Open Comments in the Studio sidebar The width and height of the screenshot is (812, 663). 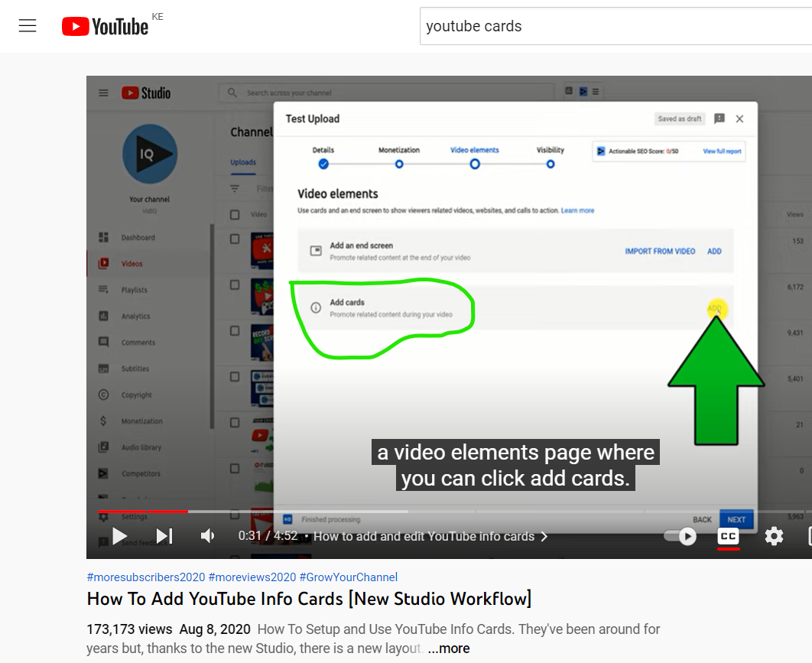(138, 343)
